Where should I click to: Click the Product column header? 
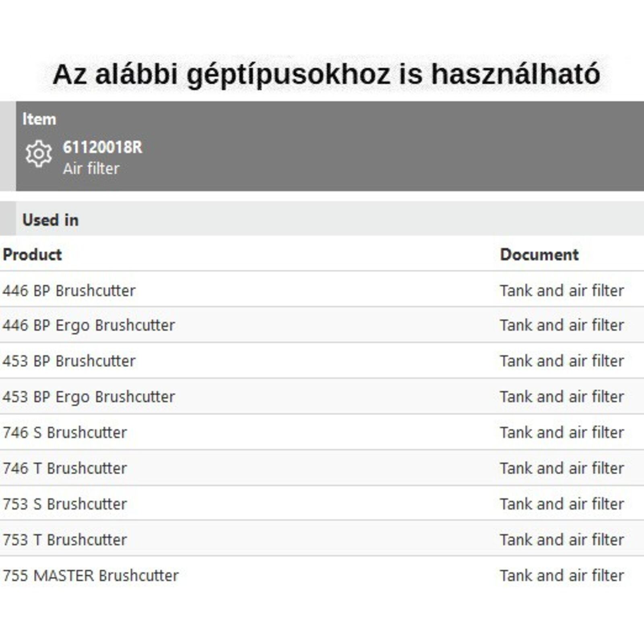coord(32,255)
